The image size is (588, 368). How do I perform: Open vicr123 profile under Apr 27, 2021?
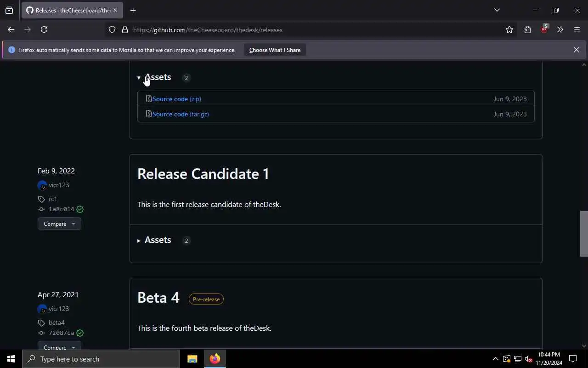[59, 309]
